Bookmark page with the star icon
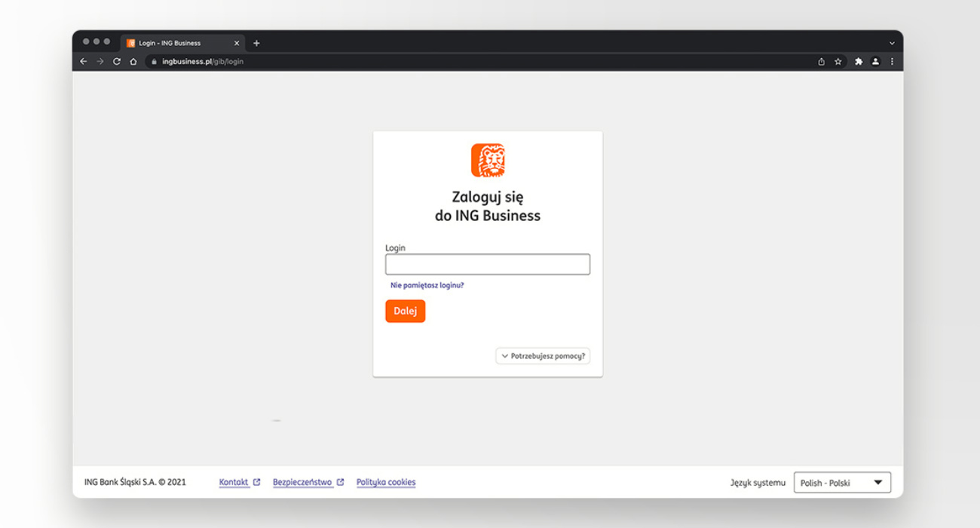This screenshot has height=528, width=980. tap(838, 62)
